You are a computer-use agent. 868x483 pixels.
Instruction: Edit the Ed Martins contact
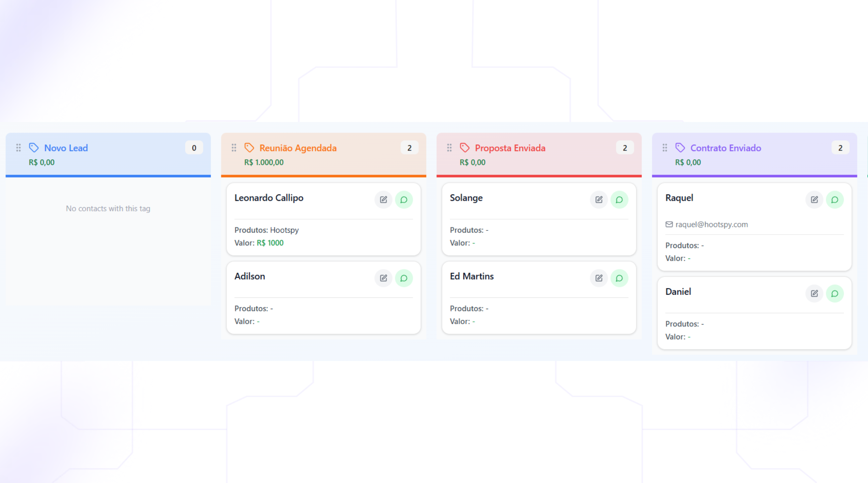click(599, 278)
